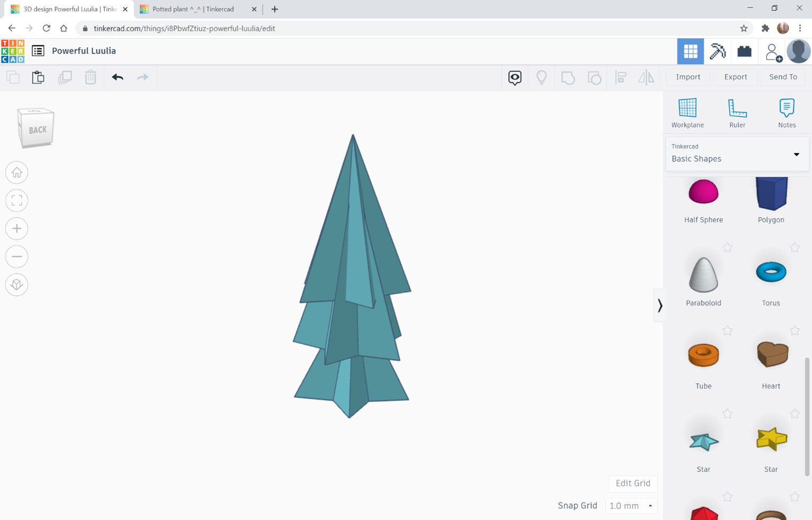812x520 pixels.
Task: Click the Export button
Action: point(736,77)
